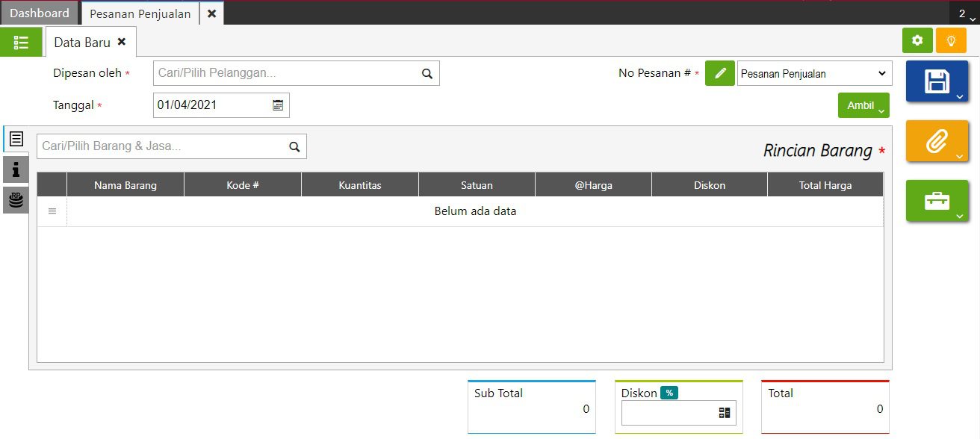Click the Total Harga column header
Screen dimensions: 980x439
825,185
